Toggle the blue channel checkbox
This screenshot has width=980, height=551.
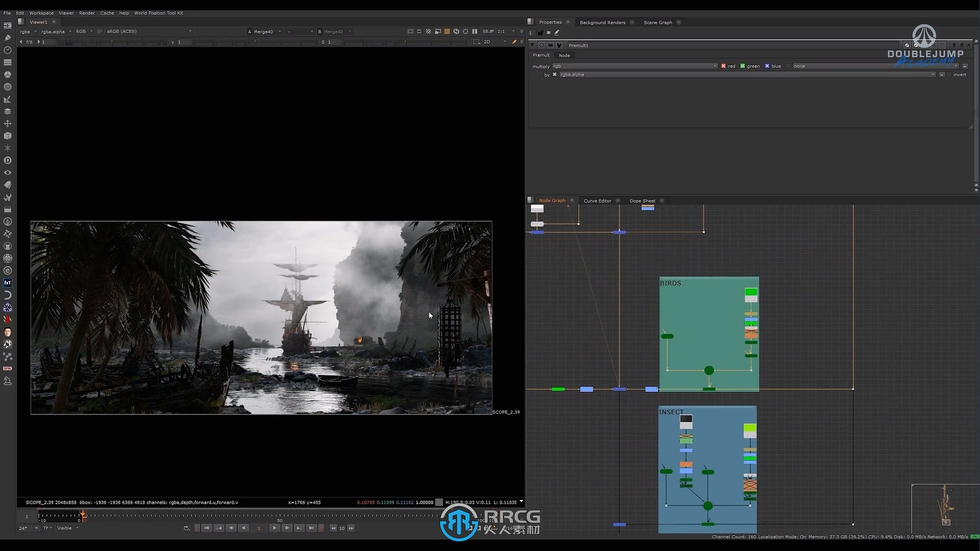pyautogui.click(x=767, y=66)
